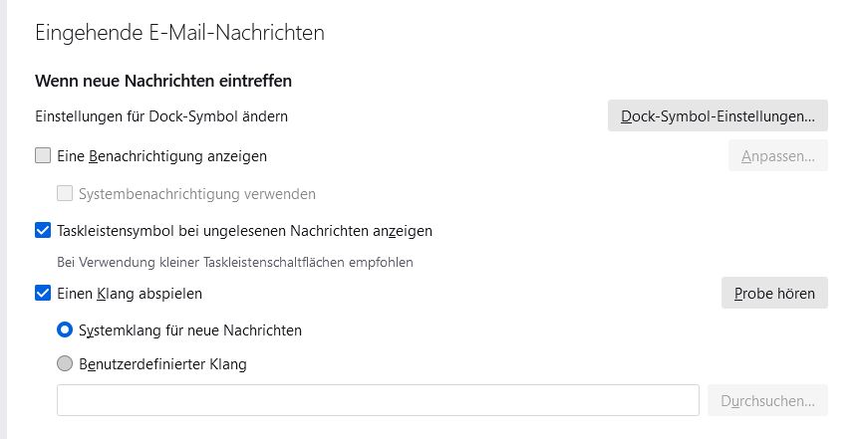The width and height of the screenshot is (868, 439).
Task: Click the custom sound file path field
Action: (x=378, y=400)
